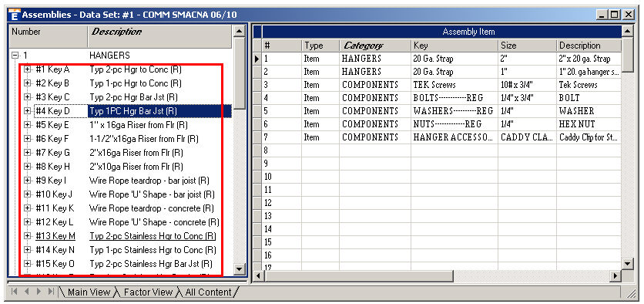Select grid row 1 via row indicator
The image size is (644, 304).
click(x=257, y=59)
